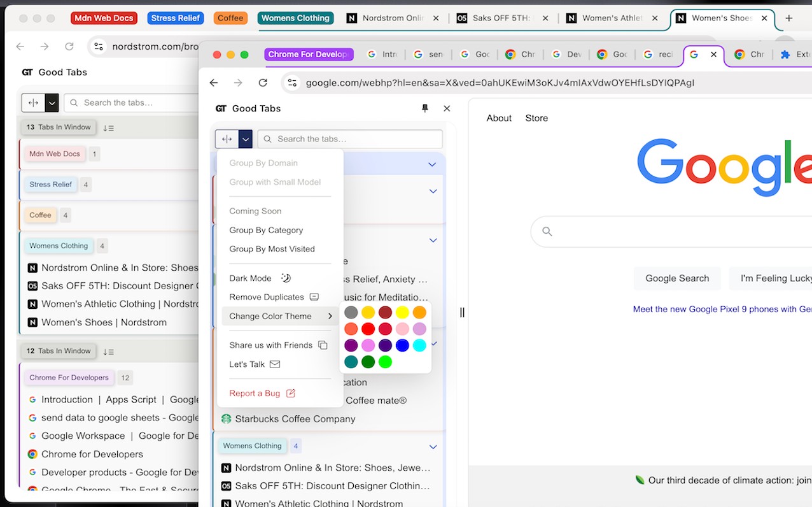Image resolution: width=812 pixels, height=507 pixels.
Task: Click the site info icon in Google address bar
Action: tap(292, 83)
